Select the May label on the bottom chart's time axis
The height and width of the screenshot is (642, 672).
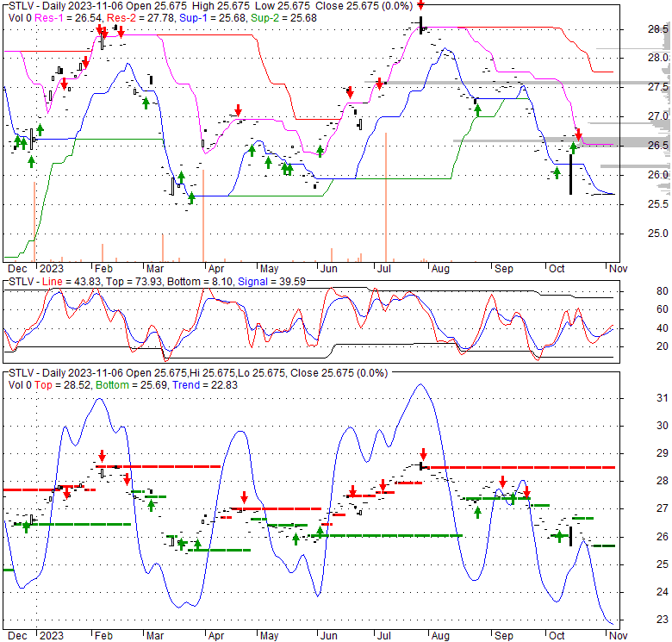pos(269,636)
